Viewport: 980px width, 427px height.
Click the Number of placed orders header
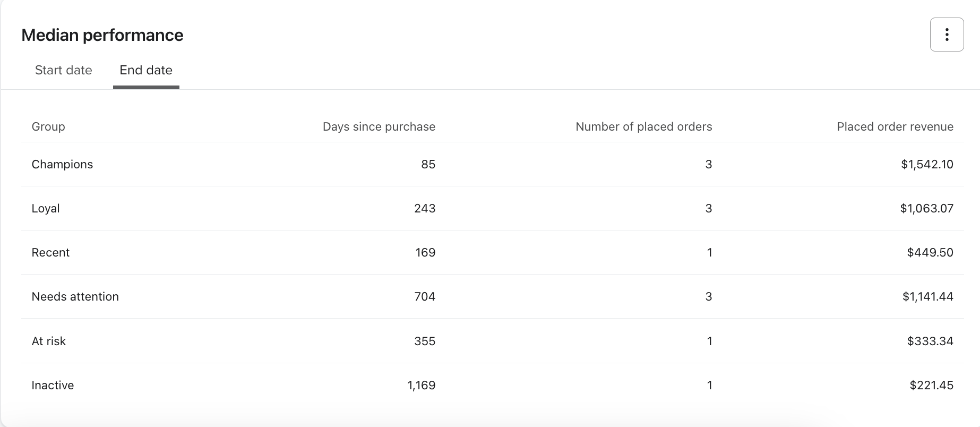[x=643, y=126]
